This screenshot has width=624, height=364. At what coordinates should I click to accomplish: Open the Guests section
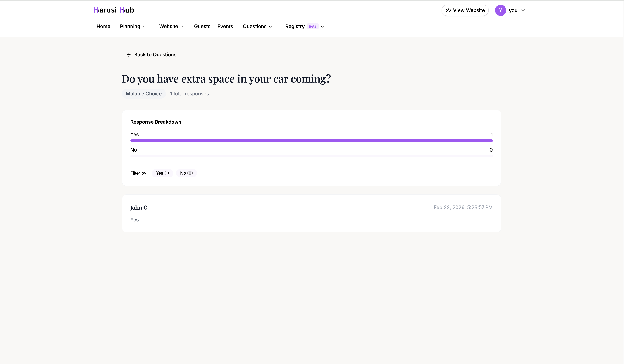coord(202,27)
